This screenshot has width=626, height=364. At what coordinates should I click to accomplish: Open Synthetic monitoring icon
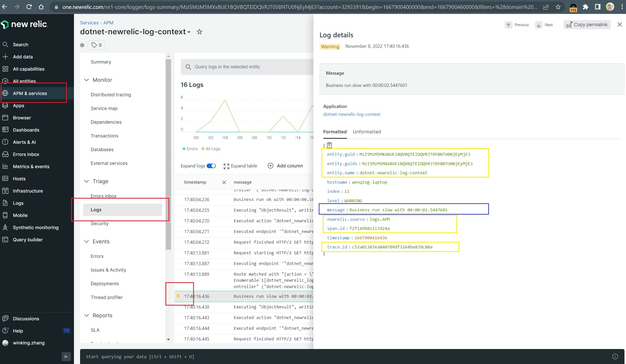pyautogui.click(x=5, y=227)
